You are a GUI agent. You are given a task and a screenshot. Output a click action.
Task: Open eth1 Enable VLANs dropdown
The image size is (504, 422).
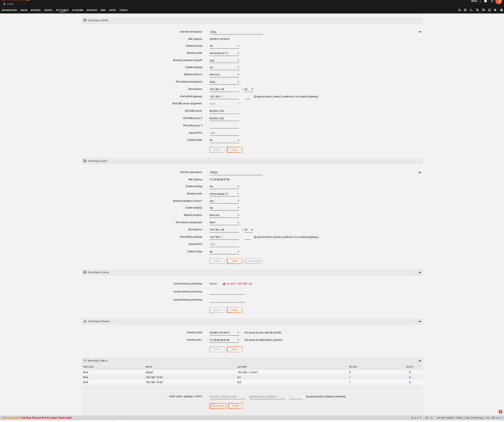tap(224, 252)
